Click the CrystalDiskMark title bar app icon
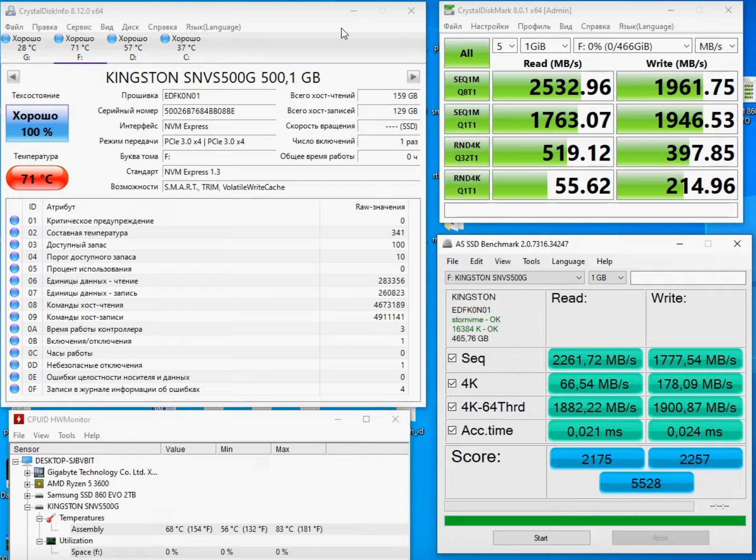756x560 pixels. tap(449, 10)
